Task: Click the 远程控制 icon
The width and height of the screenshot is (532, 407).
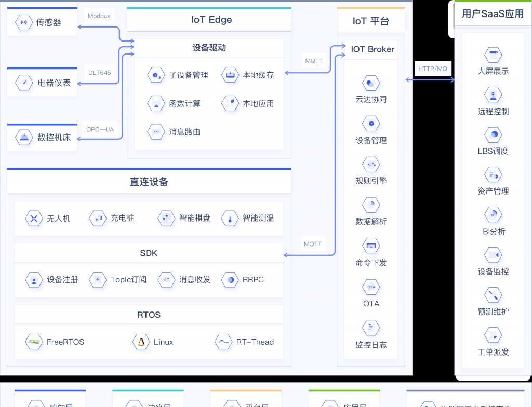Action: [494, 95]
